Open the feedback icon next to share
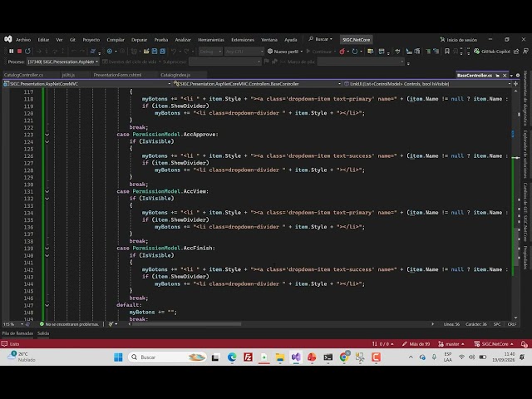 pos(525,52)
